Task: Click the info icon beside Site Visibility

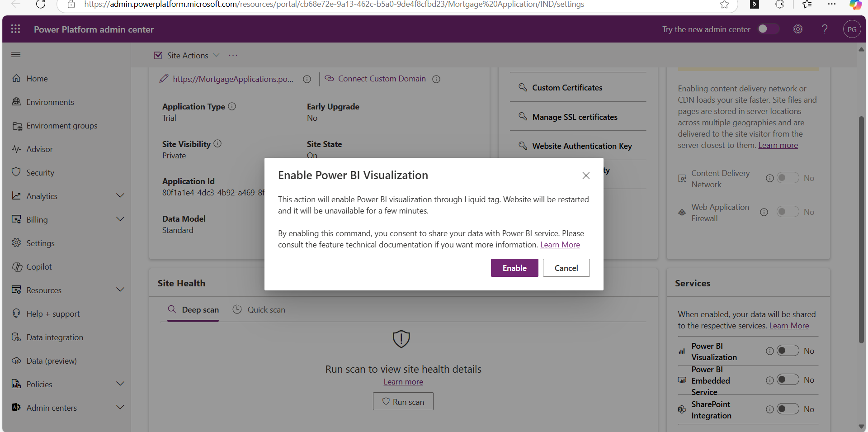Action: (x=217, y=143)
